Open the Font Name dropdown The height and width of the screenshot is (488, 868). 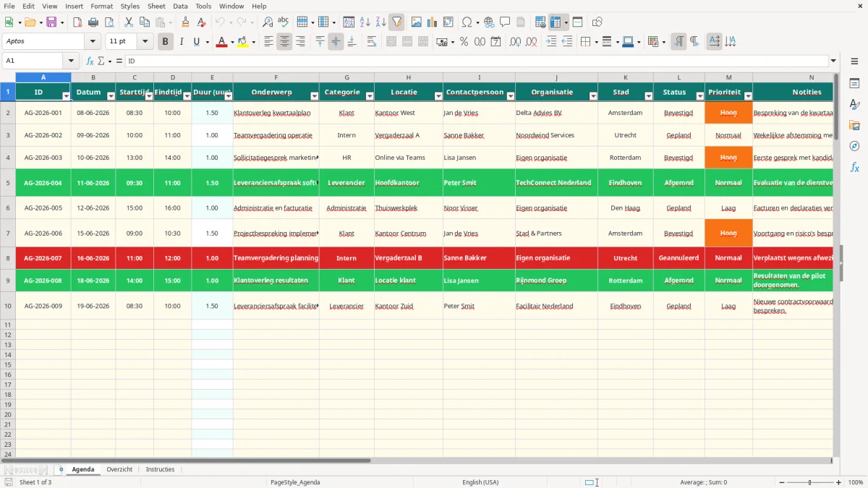[93, 42]
